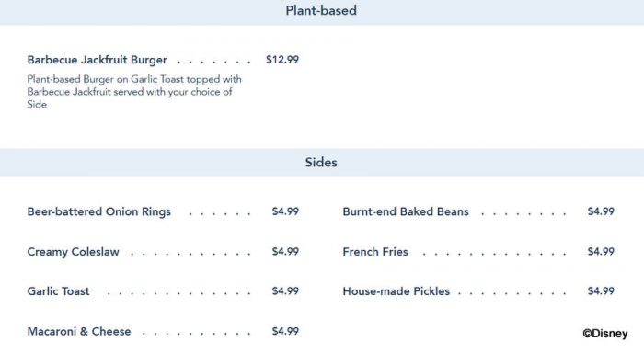This screenshot has height=353, width=644.
Task: Click the Garlic Toast $4.99 price
Action: coord(285,291)
